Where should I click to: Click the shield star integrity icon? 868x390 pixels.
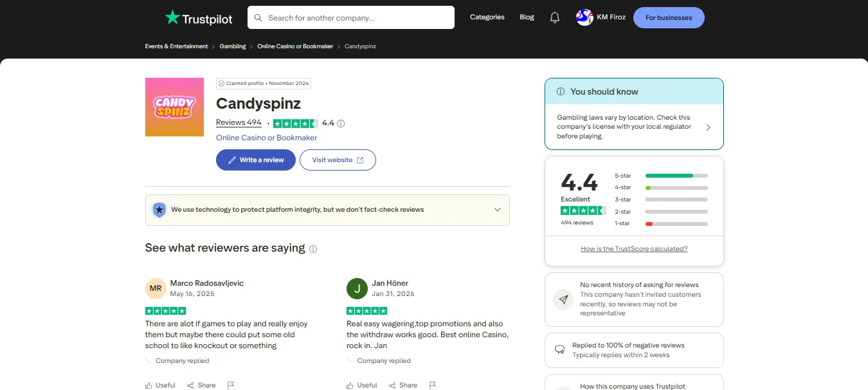[159, 210]
